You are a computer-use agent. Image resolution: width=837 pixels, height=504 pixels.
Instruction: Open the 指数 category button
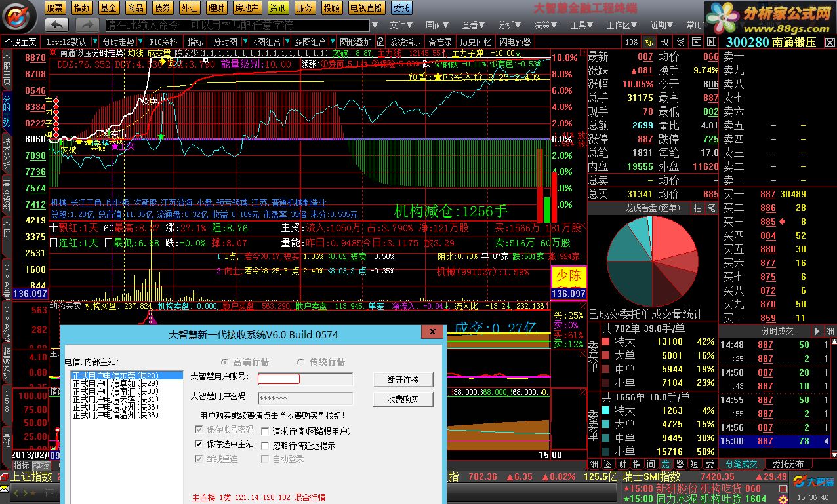[x=82, y=8]
